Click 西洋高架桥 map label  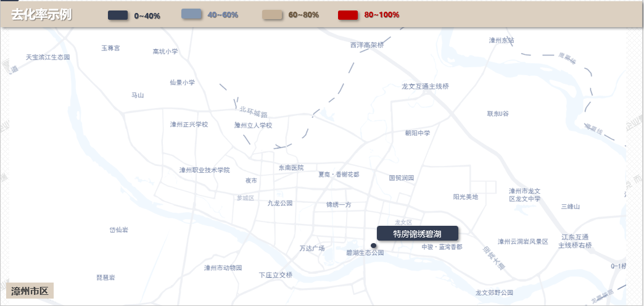pyautogui.click(x=367, y=45)
